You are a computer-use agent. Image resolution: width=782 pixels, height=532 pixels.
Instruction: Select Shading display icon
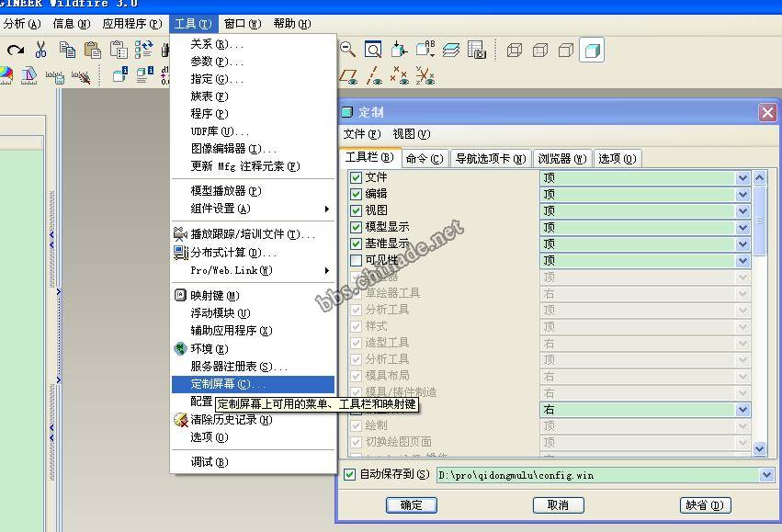(x=592, y=50)
